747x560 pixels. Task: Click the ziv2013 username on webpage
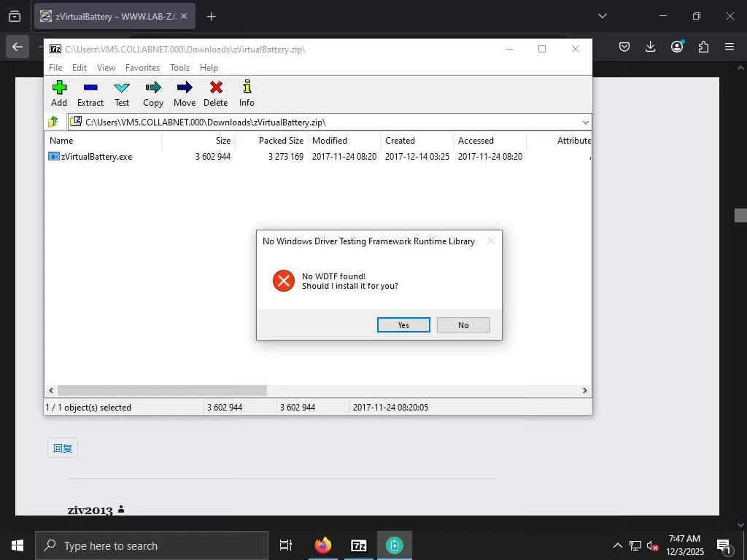pyautogui.click(x=90, y=510)
